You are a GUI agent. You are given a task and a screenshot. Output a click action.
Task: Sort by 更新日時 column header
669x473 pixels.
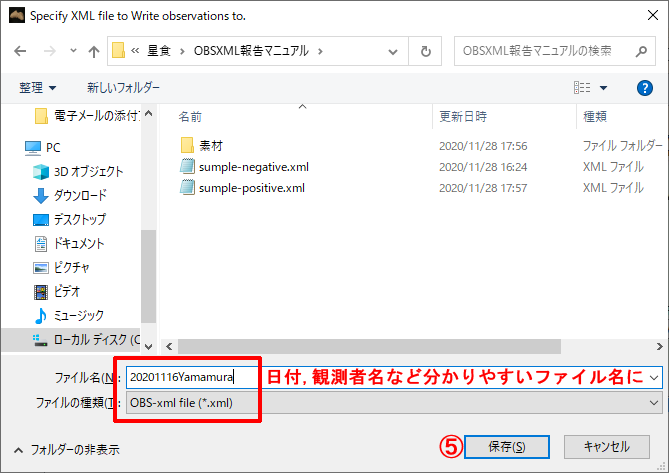[x=463, y=117]
